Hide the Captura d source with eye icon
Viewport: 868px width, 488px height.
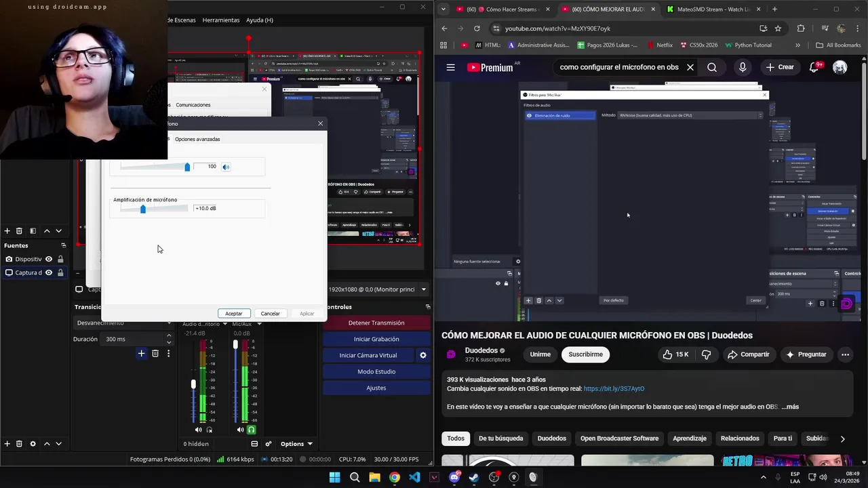[48, 272]
